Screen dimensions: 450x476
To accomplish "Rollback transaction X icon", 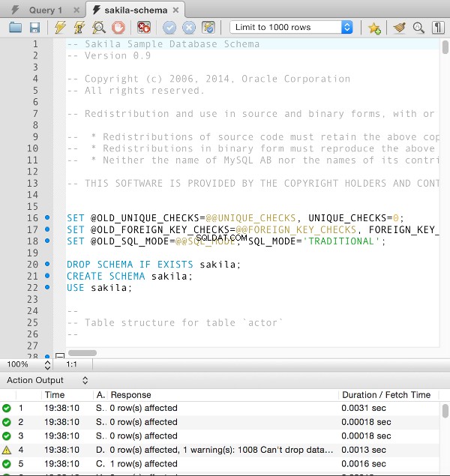I will click(189, 28).
